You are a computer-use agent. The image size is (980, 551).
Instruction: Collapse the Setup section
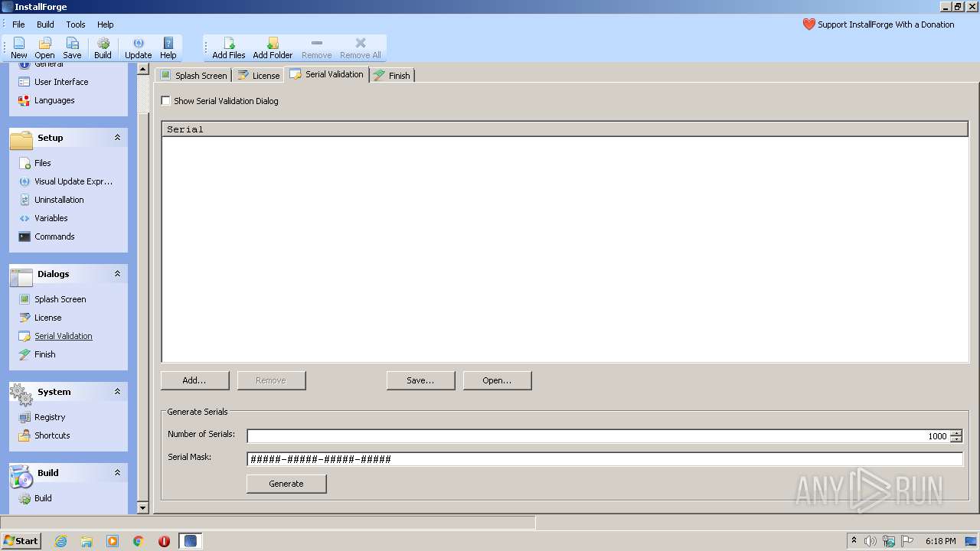coord(117,138)
